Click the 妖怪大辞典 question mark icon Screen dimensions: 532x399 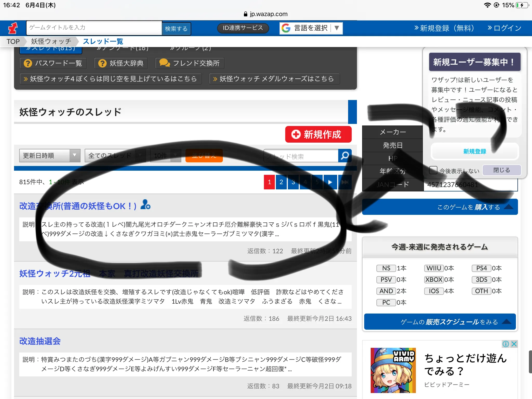point(103,63)
